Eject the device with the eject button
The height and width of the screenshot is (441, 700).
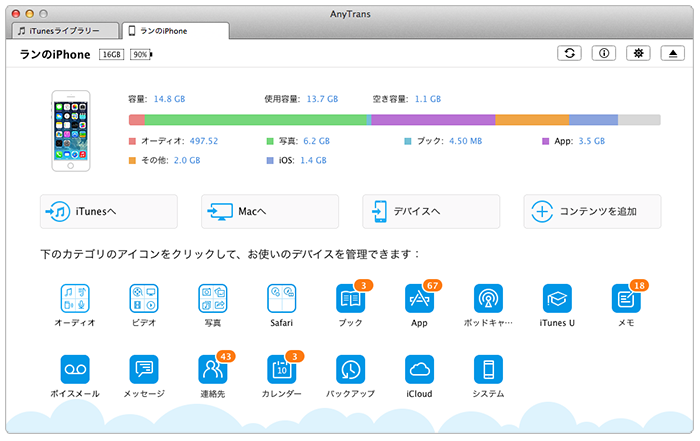pos(673,53)
